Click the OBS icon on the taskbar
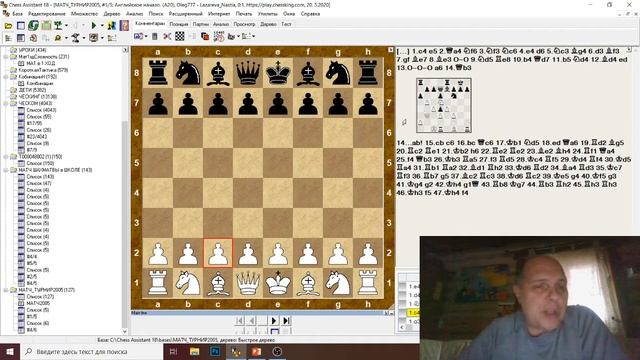Image resolution: width=640 pixels, height=360 pixels. 277,351
